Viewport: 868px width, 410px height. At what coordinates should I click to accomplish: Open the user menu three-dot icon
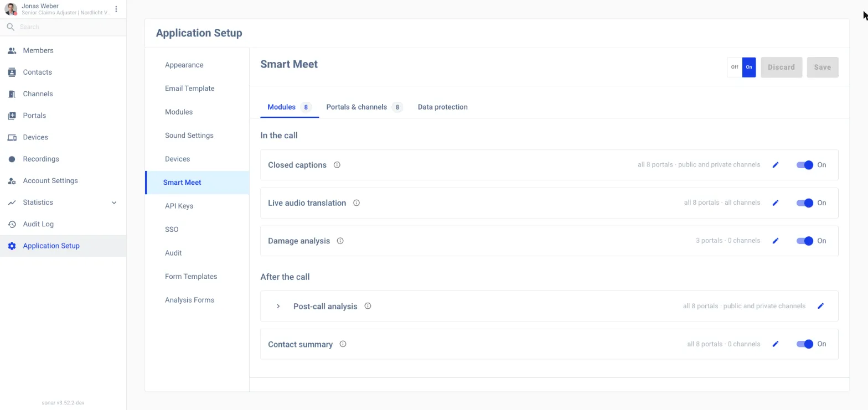(116, 9)
